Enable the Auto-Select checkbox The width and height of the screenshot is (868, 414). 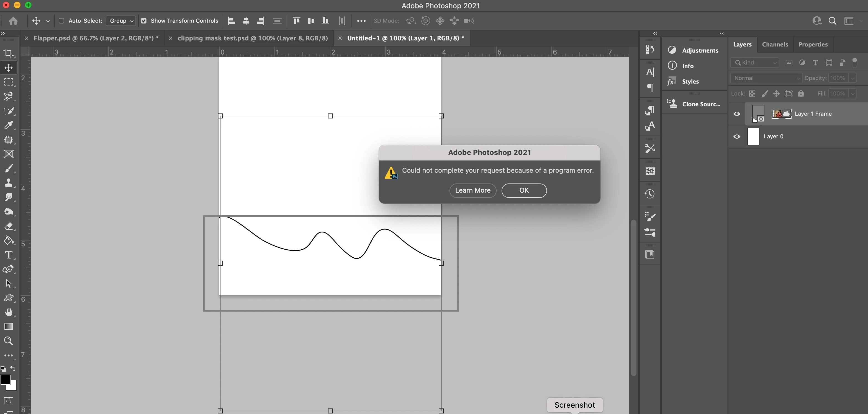click(61, 21)
